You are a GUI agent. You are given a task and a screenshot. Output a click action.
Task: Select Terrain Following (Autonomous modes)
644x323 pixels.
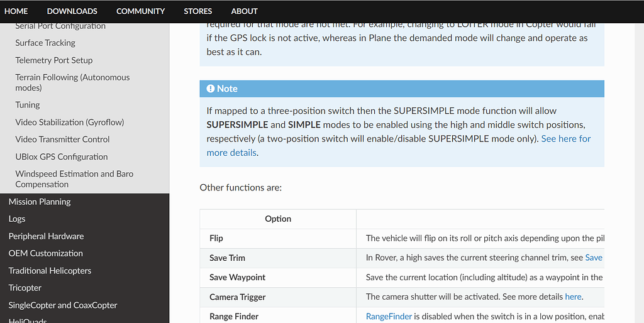[x=72, y=82]
